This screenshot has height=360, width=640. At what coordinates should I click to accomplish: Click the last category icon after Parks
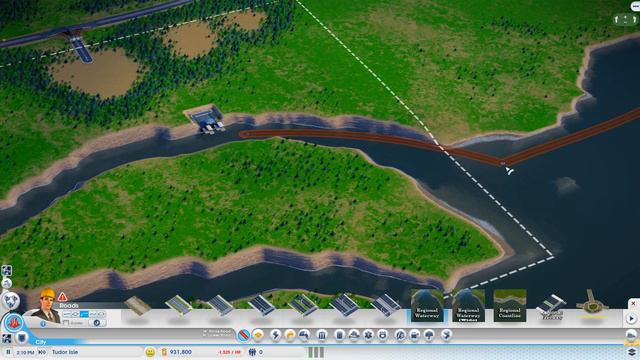447,335
